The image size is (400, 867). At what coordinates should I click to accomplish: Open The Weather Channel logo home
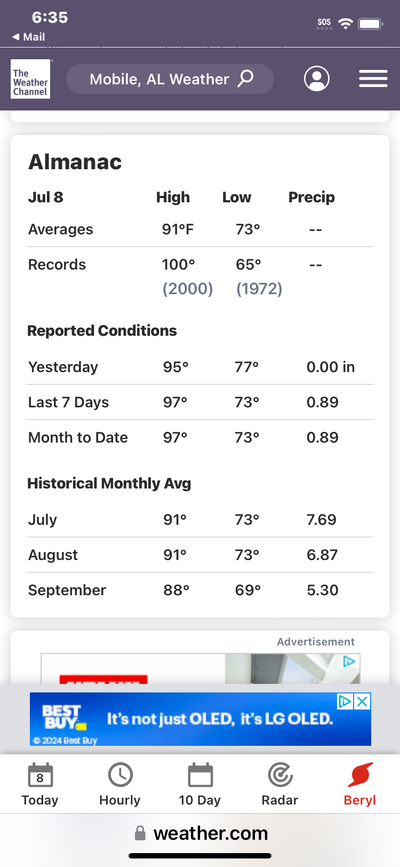(x=30, y=79)
